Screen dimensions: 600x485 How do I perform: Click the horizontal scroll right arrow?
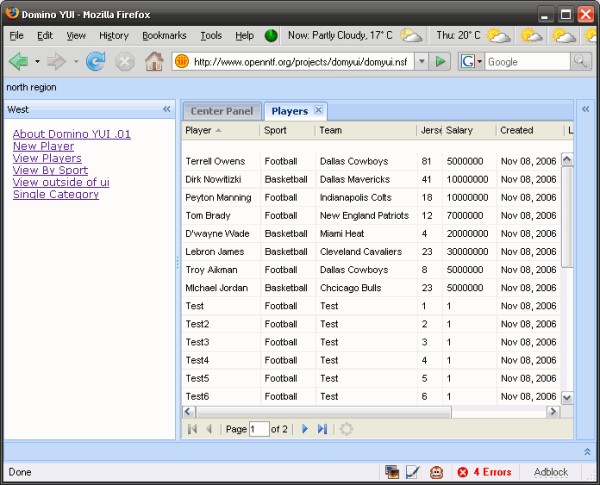tap(553, 412)
